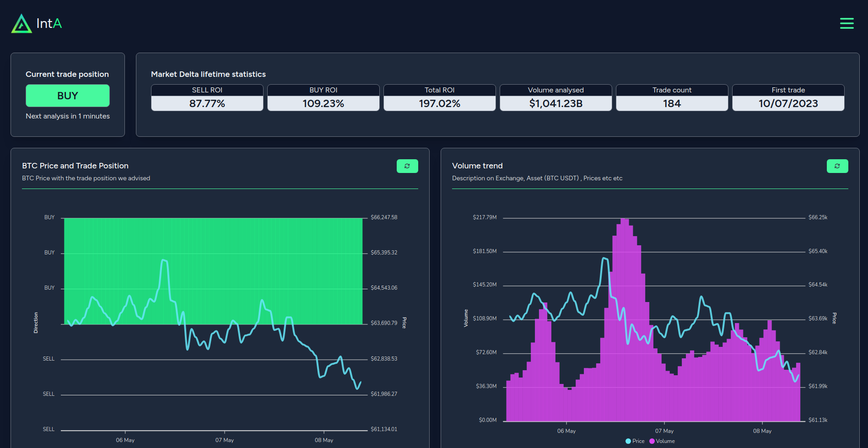Click the First trade 10/07/2023 value

788,103
